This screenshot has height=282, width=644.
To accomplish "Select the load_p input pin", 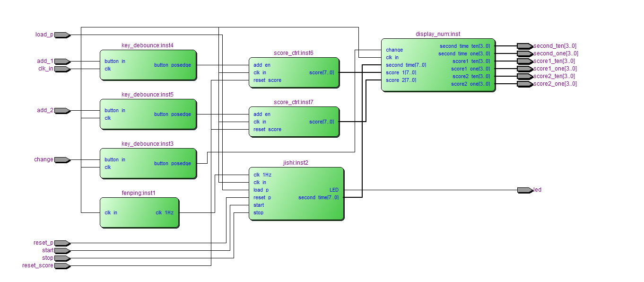I will click(x=62, y=35).
